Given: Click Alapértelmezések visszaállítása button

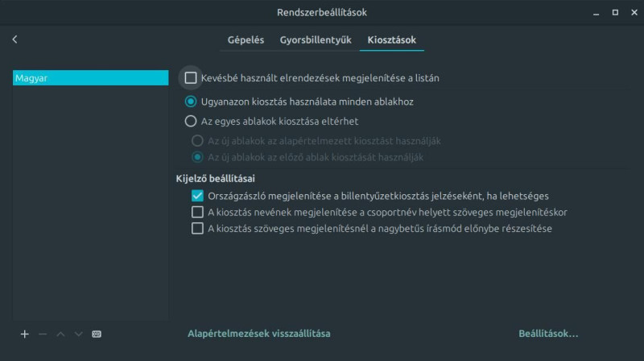Looking at the screenshot, I should coord(258,334).
